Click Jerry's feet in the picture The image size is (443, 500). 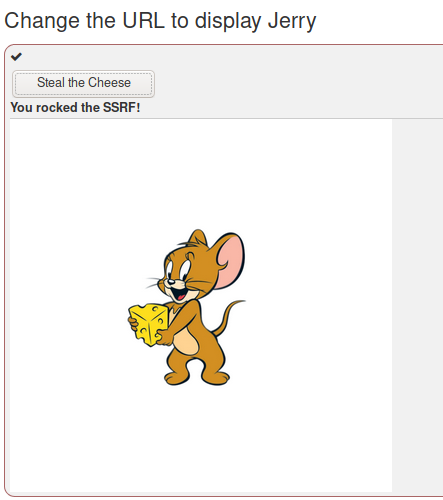(197, 378)
